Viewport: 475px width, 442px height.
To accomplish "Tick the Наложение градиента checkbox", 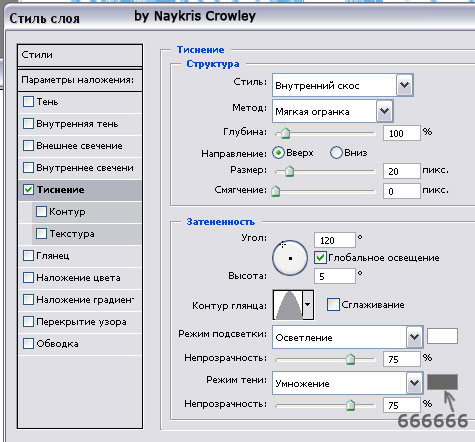I will [28, 299].
